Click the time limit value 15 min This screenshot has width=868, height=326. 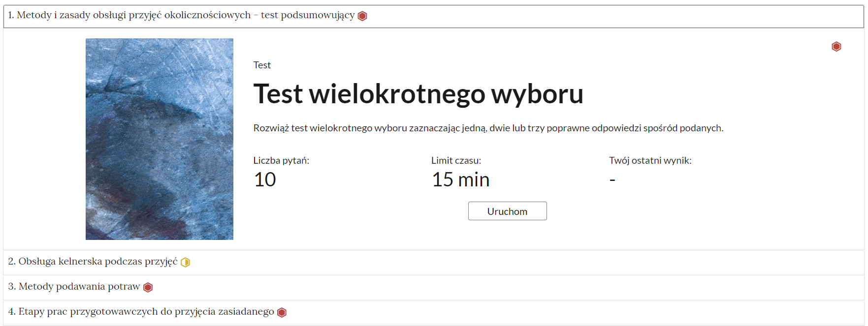[x=460, y=179]
